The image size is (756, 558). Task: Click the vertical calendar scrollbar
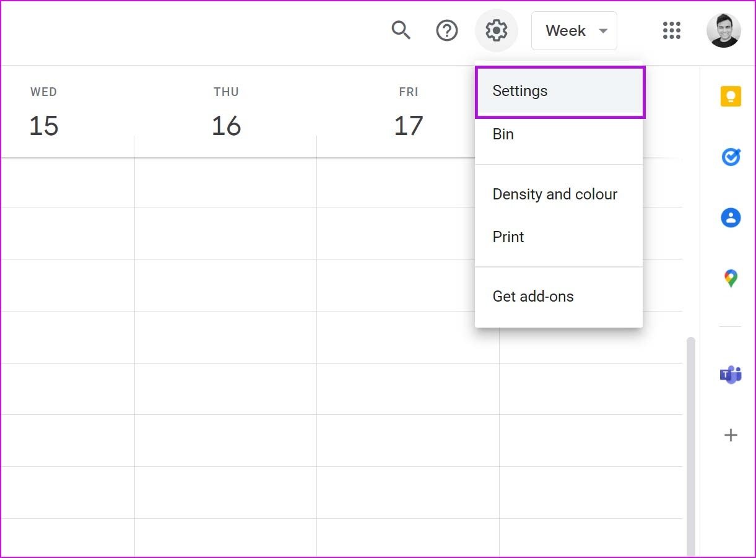[691, 446]
